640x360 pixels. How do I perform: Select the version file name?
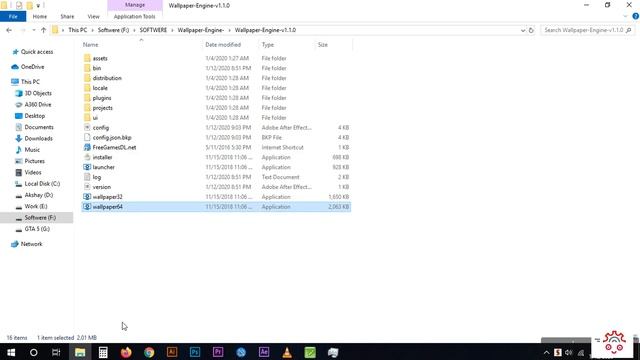click(102, 187)
